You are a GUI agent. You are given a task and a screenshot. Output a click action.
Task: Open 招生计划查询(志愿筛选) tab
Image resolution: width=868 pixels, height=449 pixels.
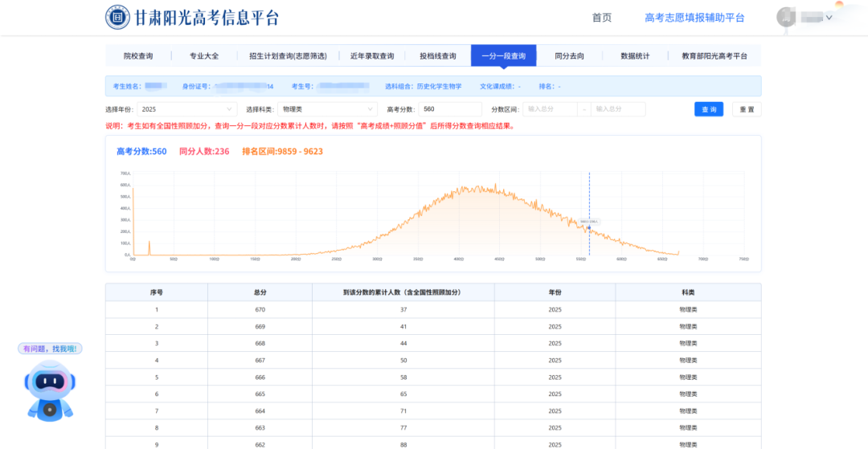coord(288,56)
